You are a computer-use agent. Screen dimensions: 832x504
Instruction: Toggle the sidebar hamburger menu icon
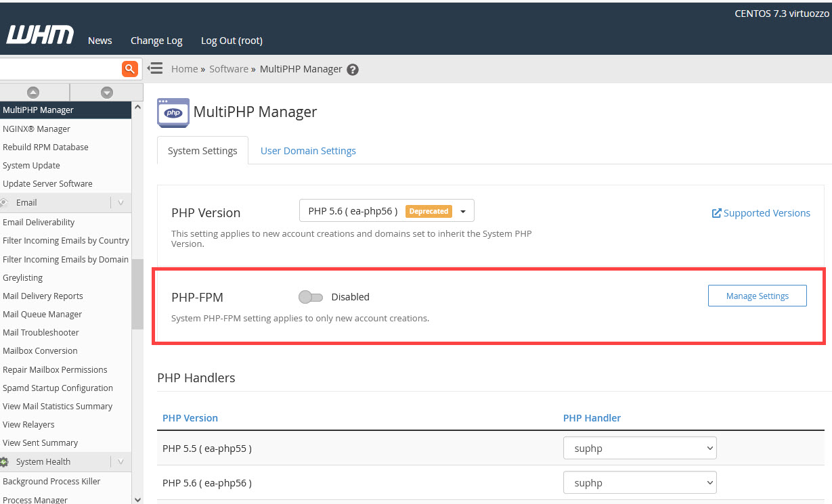[x=155, y=68]
